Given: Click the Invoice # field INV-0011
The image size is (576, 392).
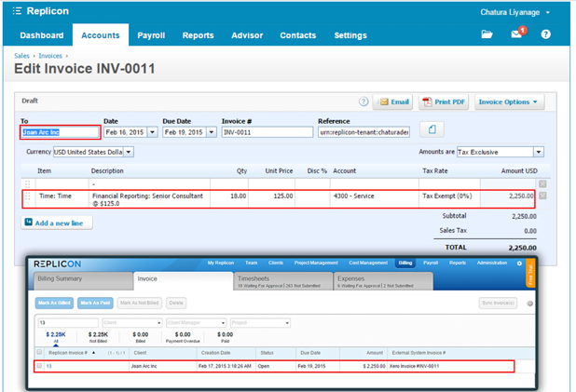Looking at the screenshot, I should point(267,132).
